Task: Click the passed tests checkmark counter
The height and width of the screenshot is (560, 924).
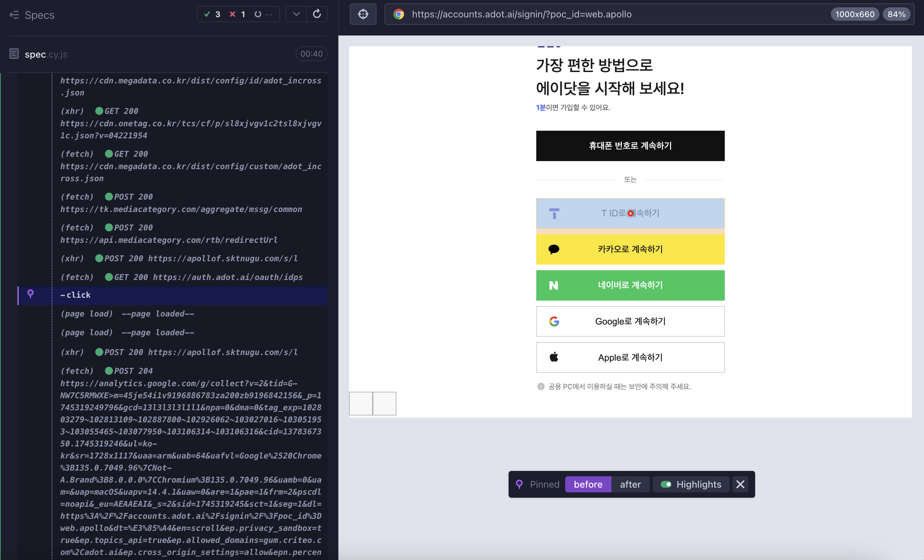Action: 212,14
